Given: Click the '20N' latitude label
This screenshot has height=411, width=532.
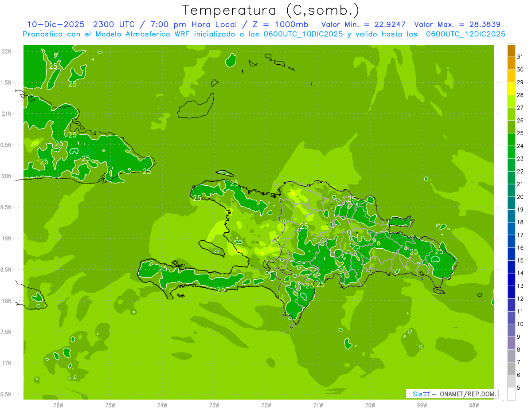Looking at the screenshot, I should [7, 176].
